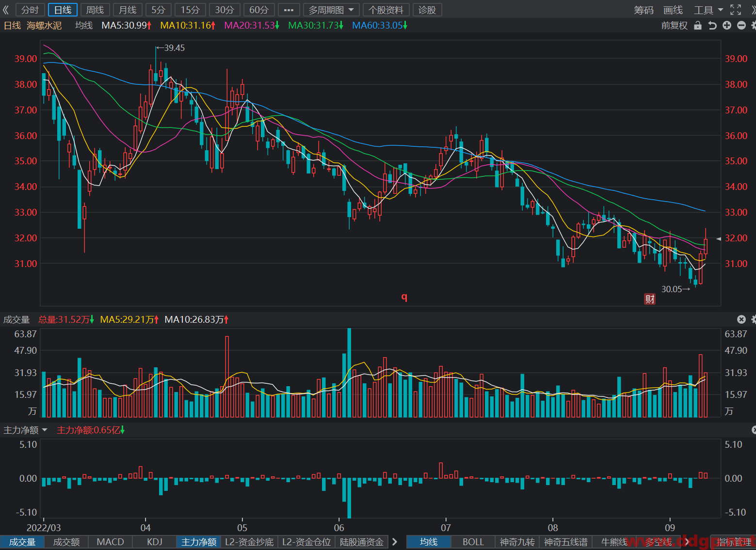Viewport: 756px width, 550px height.
Task: Open the 多周期图 dropdown
Action: click(331, 10)
